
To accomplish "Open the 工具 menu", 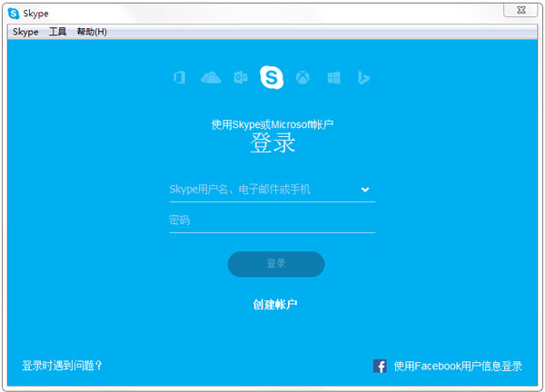I will (x=57, y=32).
